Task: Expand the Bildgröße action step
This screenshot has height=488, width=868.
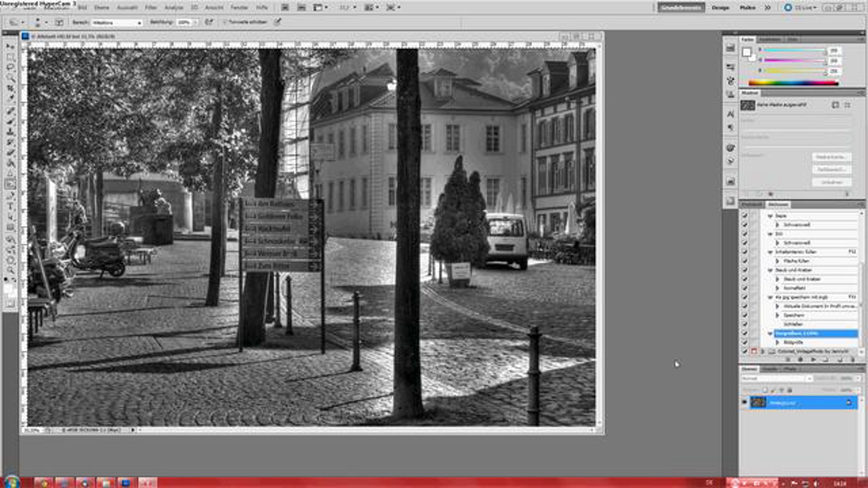Action: 777,342
